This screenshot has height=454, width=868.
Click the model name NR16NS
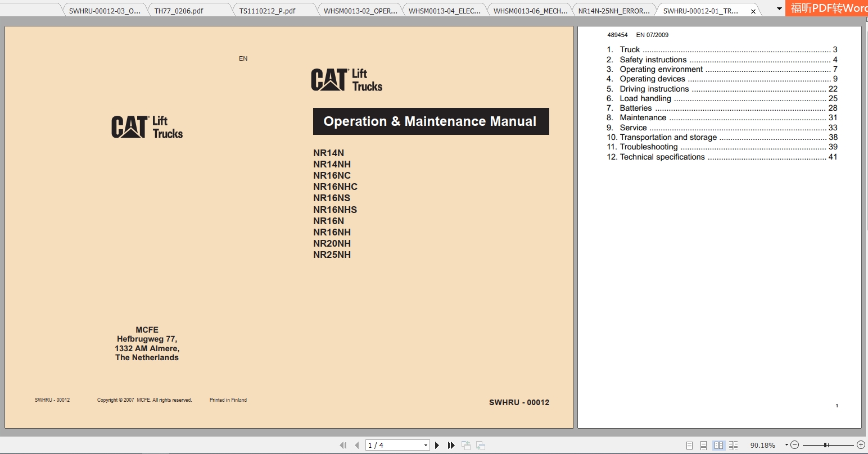click(x=332, y=198)
